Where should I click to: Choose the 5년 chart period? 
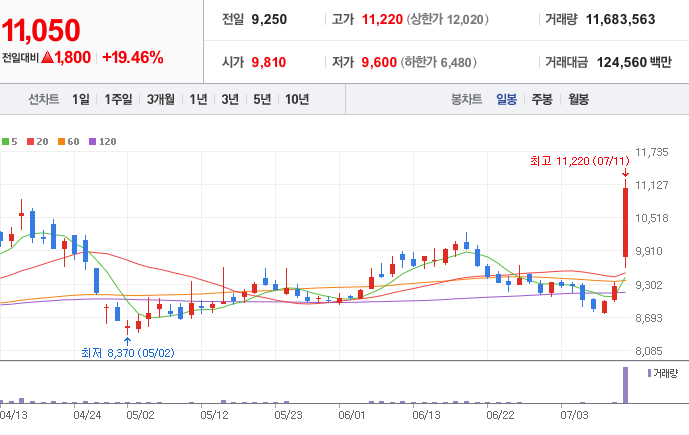[x=262, y=99]
